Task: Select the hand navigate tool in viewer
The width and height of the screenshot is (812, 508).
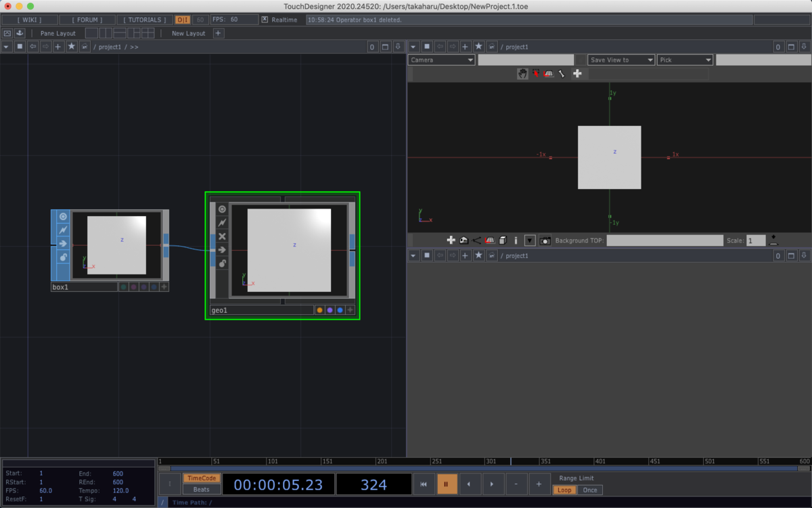Action: 522,73
